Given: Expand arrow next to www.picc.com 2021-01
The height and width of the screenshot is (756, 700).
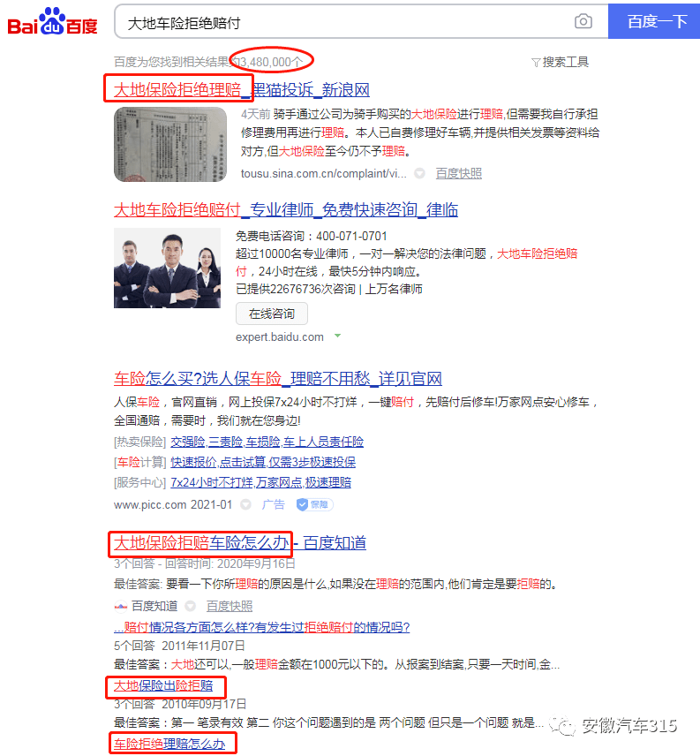Looking at the screenshot, I should pos(245,505).
